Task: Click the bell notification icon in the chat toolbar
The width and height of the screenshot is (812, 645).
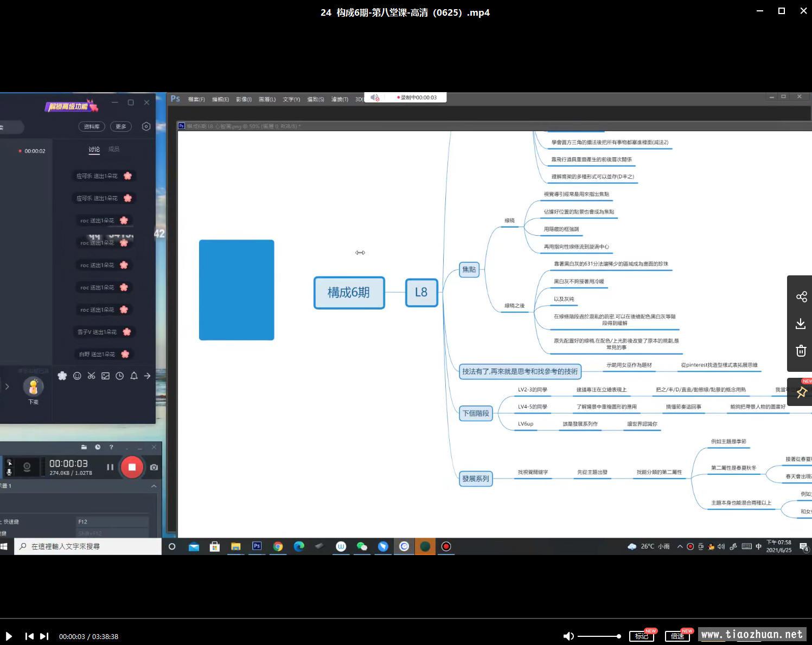Action: click(x=133, y=376)
